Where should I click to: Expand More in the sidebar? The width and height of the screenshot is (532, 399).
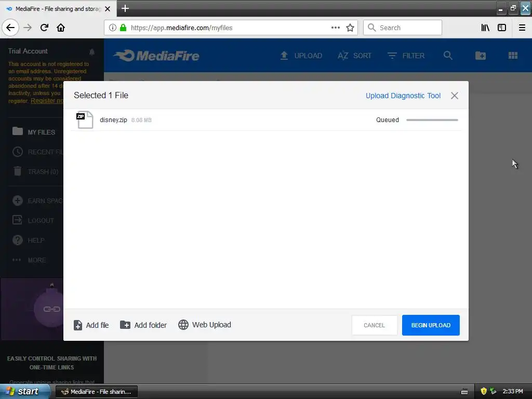coord(29,260)
